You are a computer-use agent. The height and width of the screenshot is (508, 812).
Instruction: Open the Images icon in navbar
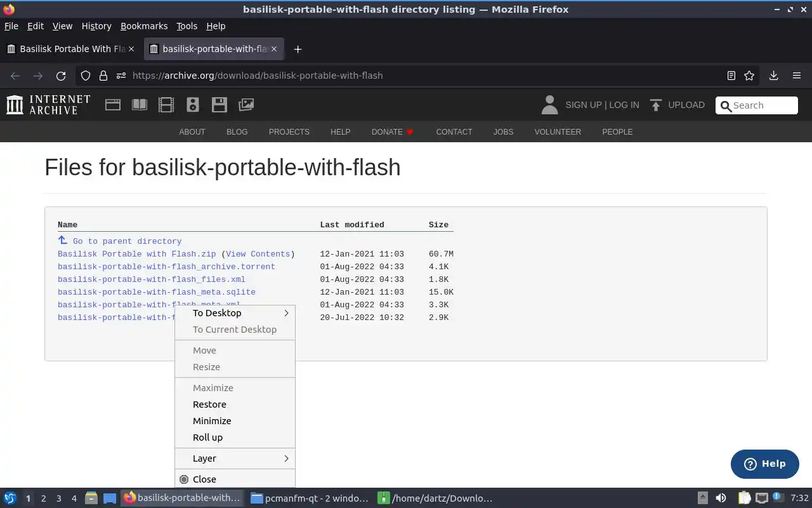246,105
